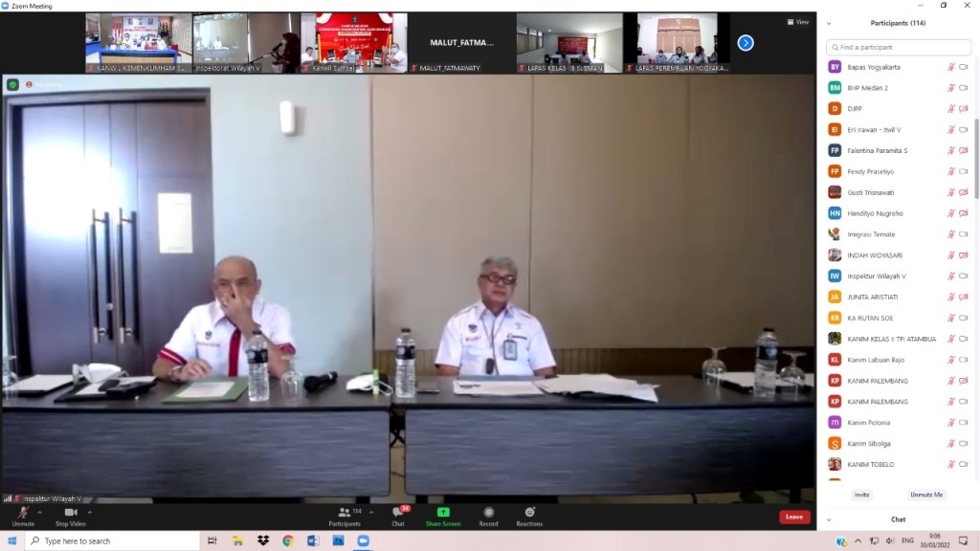Screen dimensions: 980x551
Task: Open the View layout menu
Action: [797, 22]
